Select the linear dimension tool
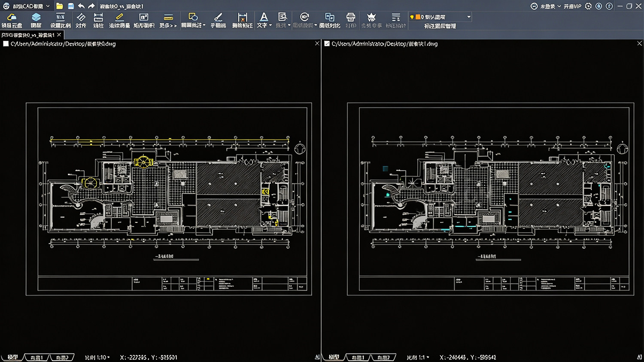This screenshot has height=362, width=644. [98, 20]
